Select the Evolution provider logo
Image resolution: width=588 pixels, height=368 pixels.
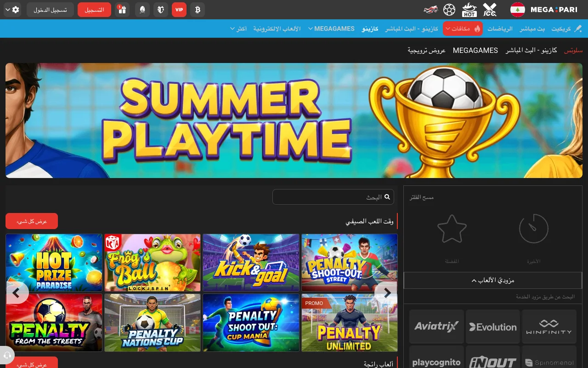pyautogui.click(x=493, y=327)
